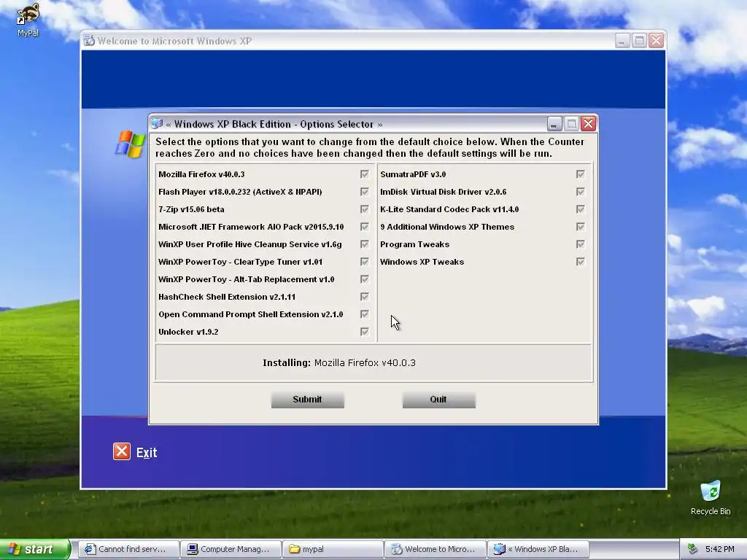Switch to Welcome to Microsoft taskbar item
747x560 pixels.
coord(436,549)
